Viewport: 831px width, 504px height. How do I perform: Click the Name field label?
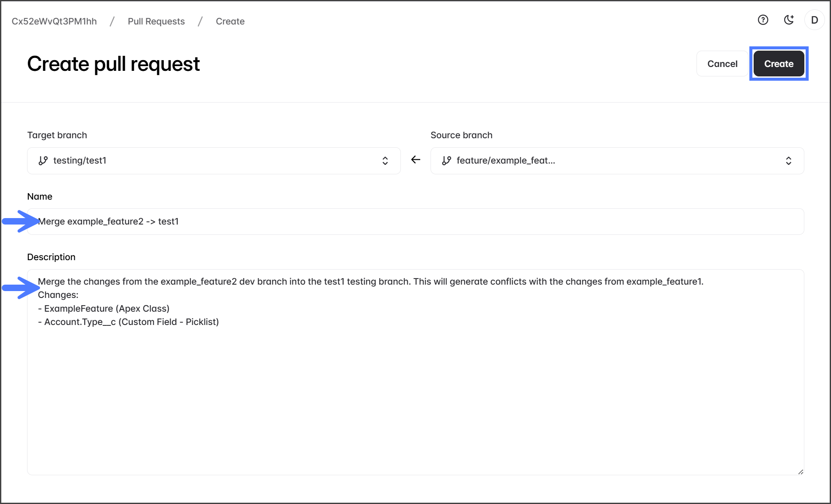[x=40, y=196]
